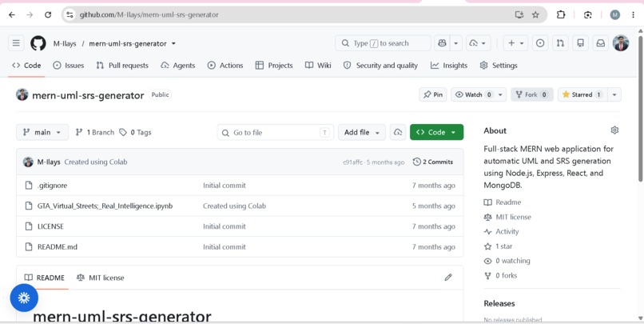Expand the Copilot dropdown arrow

coord(456,43)
